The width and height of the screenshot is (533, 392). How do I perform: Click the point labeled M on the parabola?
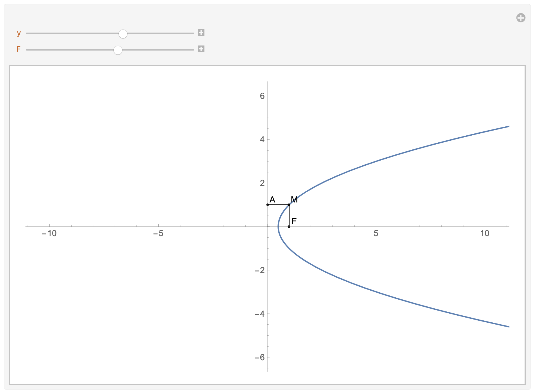tap(289, 205)
